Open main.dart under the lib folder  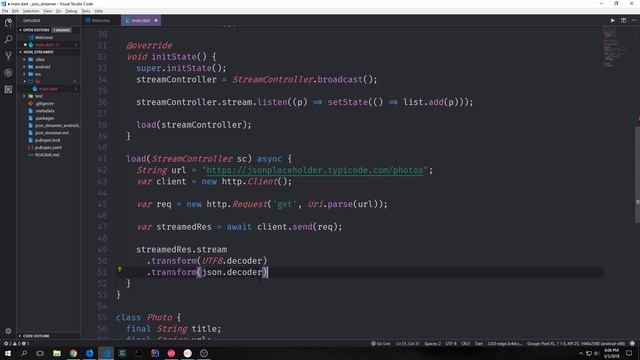[48, 89]
